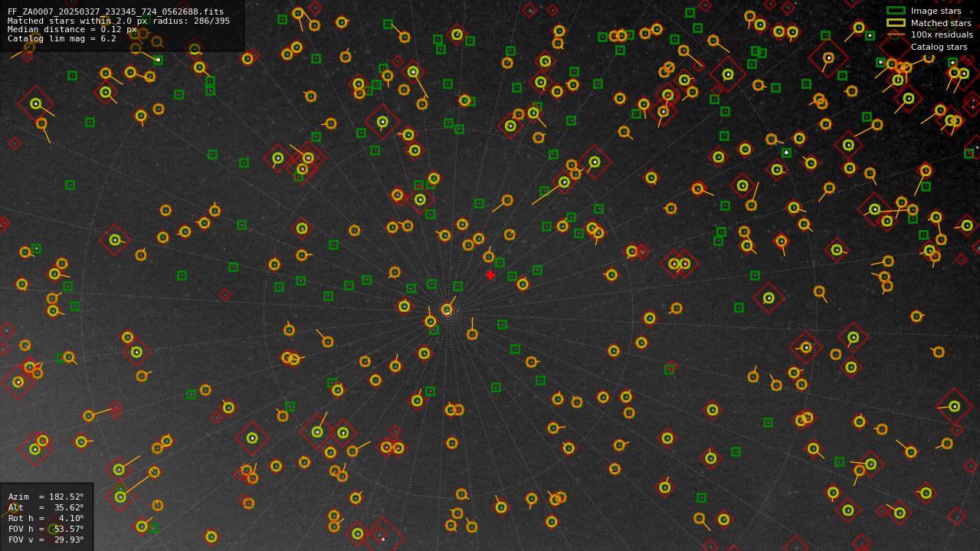
Task: Click the "FOV h = 53.57°" value
Action: (x=46, y=530)
